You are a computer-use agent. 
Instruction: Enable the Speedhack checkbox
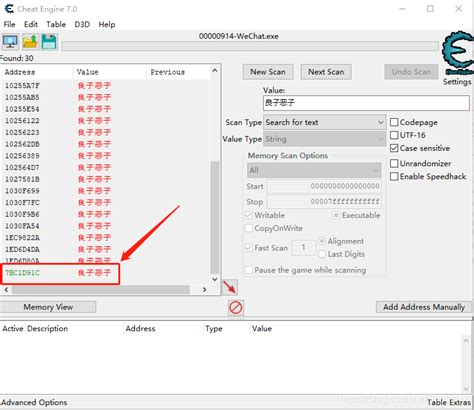(x=394, y=176)
